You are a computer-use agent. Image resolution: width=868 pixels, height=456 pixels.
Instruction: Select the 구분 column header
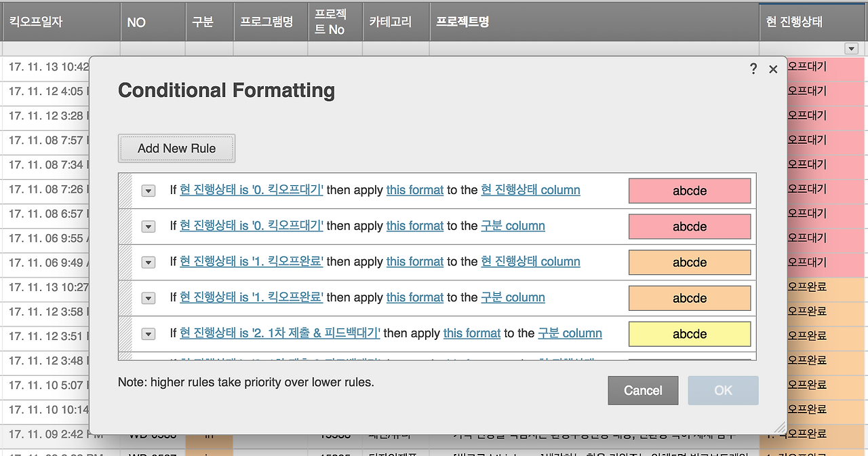210,21
